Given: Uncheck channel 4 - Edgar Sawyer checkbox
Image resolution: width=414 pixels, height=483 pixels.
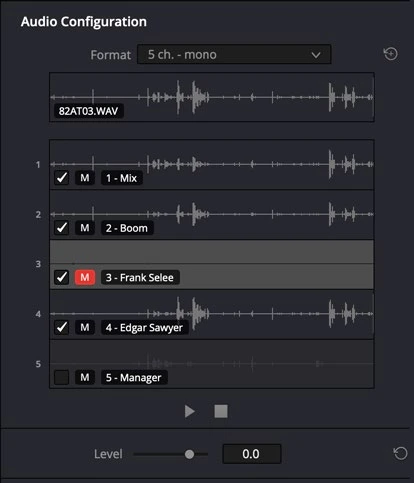Looking at the screenshot, I should pos(61,327).
